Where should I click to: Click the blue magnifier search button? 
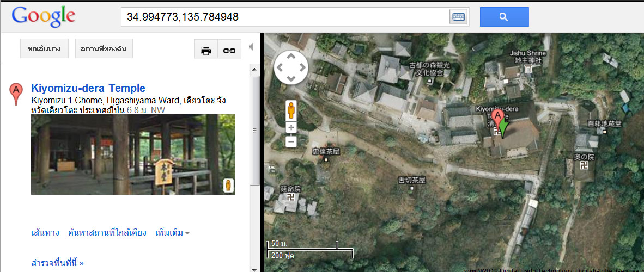504,17
